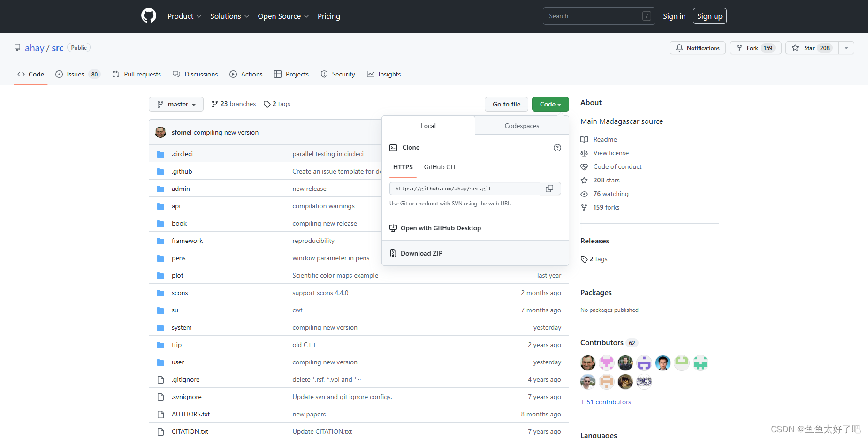The width and height of the screenshot is (868, 438).
Task: Expand the Solutions menu
Action: (x=229, y=16)
